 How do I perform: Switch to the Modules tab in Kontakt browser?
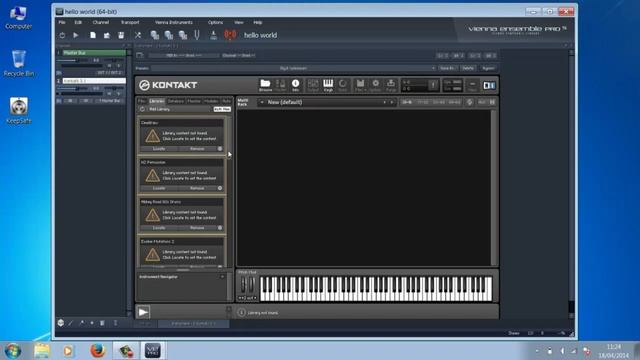click(211, 101)
